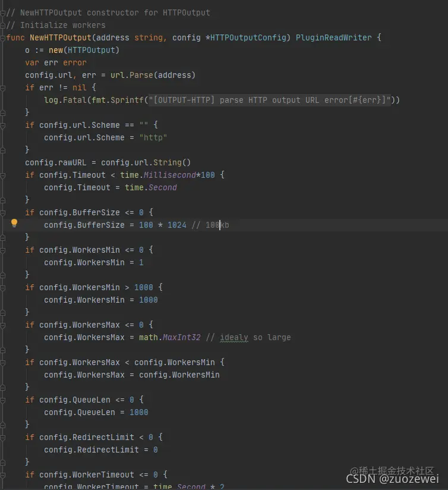Image resolution: width=448 pixels, height=490 pixels.
Task: Click the misspelled word 'idealy' in comment
Action: tap(234, 338)
